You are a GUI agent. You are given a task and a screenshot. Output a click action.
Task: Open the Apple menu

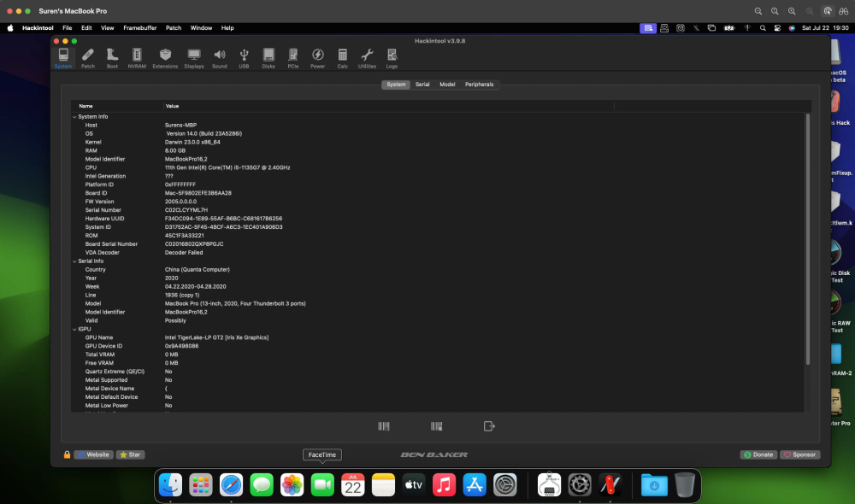tap(10, 28)
